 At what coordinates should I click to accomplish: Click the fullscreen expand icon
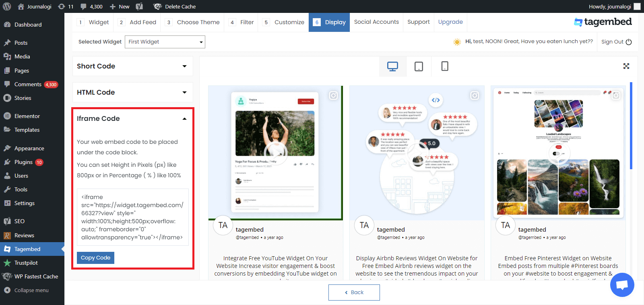tap(626, 66)
